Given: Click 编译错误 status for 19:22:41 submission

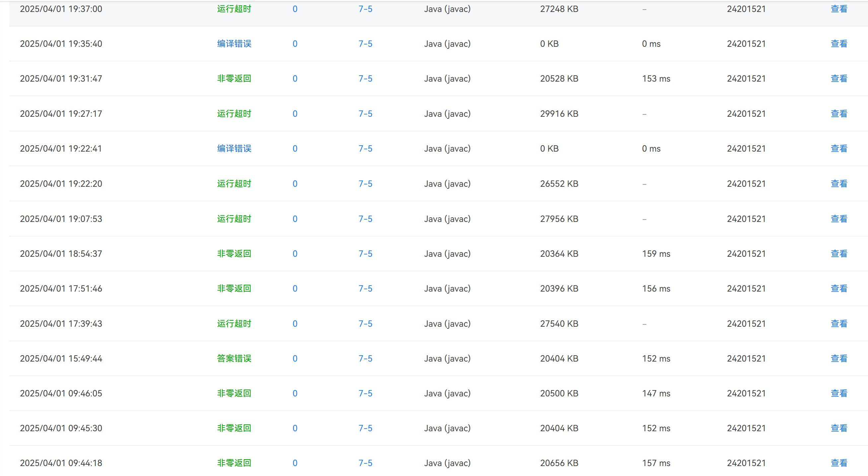Looking at the screenshot, I should 234,149.
